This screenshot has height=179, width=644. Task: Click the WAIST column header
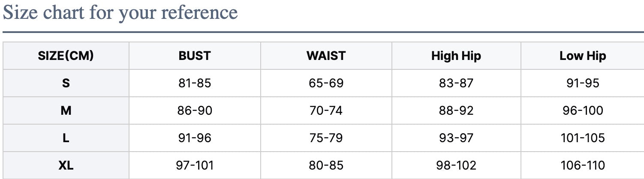pos(326,56)
